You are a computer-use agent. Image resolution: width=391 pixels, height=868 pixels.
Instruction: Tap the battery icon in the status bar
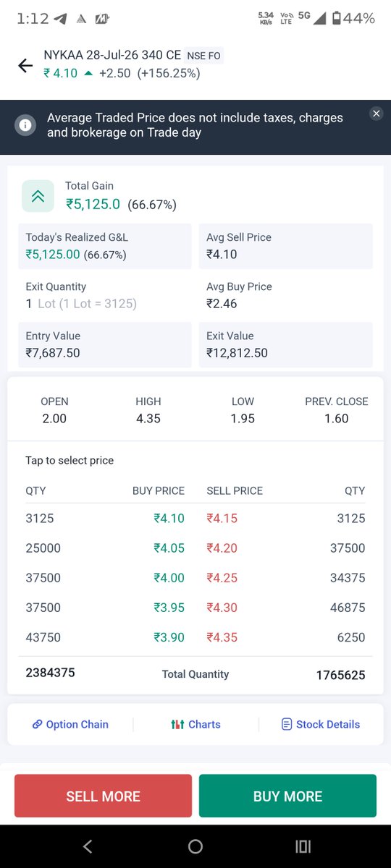[337, 19]
